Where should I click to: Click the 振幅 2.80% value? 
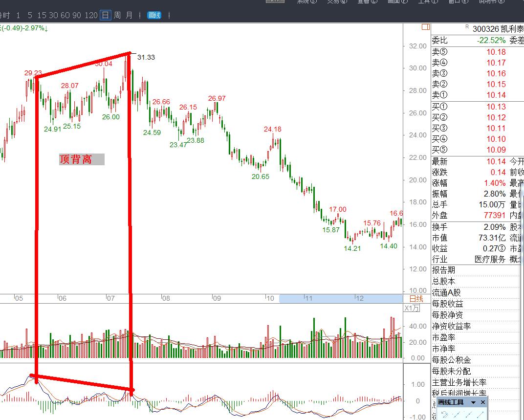(x=495, y=194)
